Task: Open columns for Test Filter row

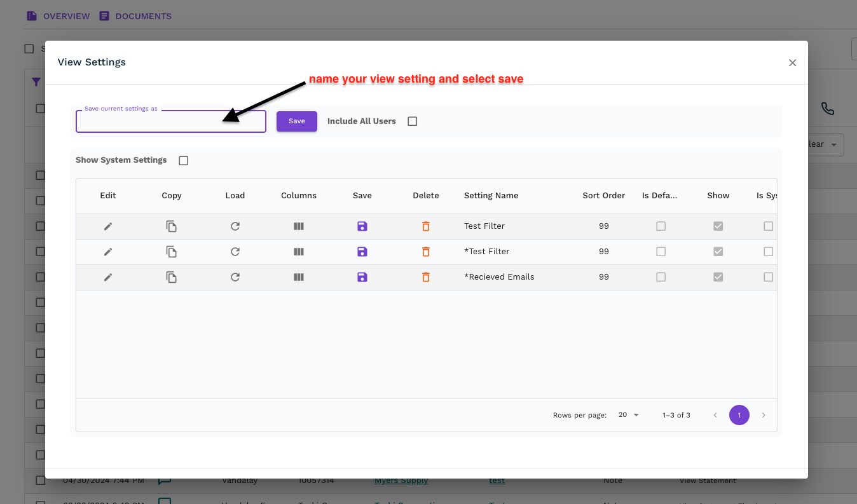Action: 299,226
